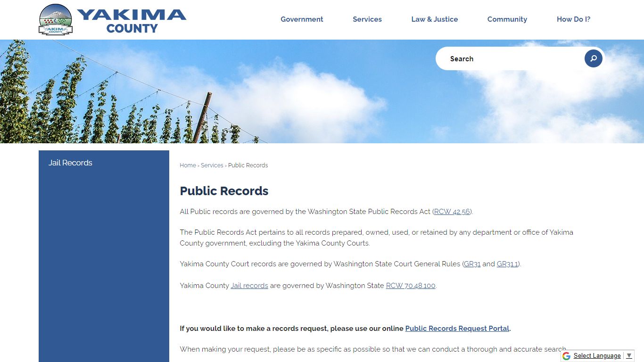
Task: Click the Public Records heading
Action: 224,191
